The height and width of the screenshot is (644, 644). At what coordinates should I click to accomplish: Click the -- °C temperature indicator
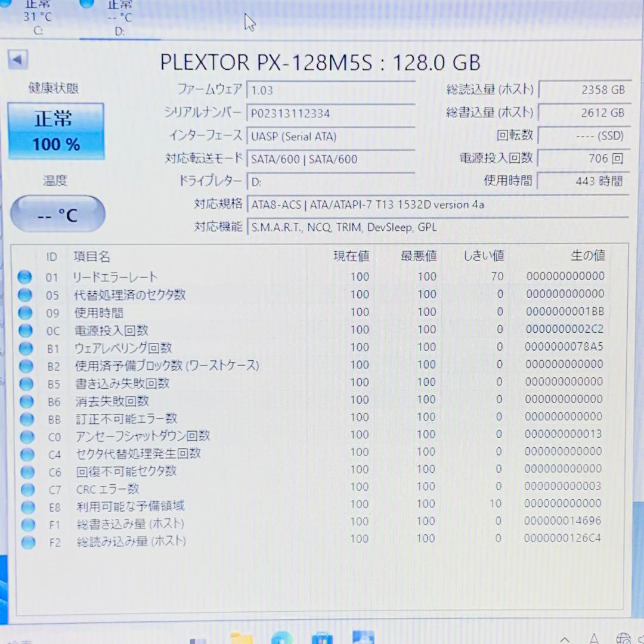tap(57, 213)
